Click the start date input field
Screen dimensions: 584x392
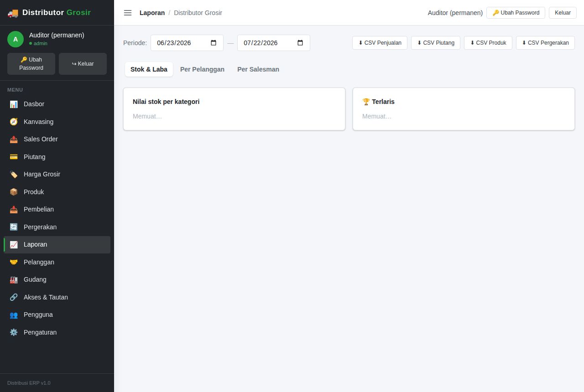187,43
